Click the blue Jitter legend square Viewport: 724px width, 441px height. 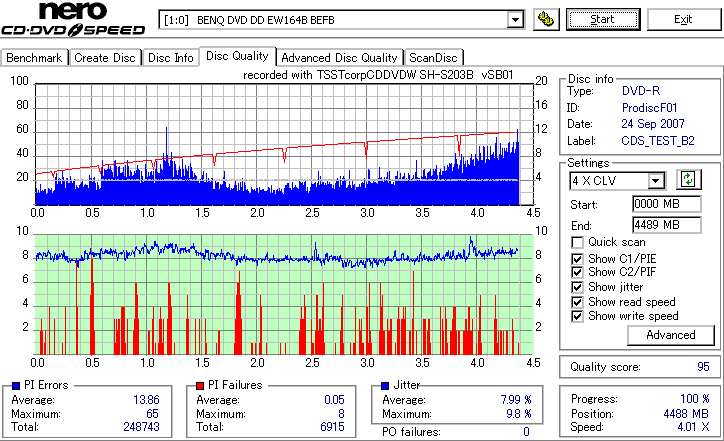click(385, 386)
